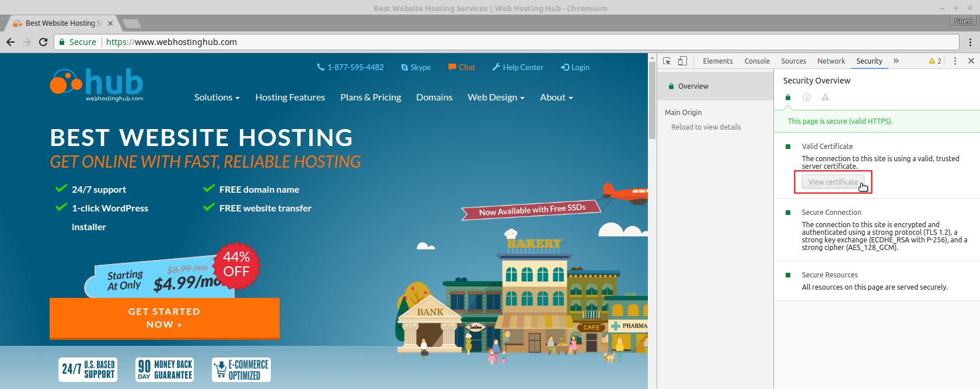This screenshot has height=389, width=980.
Task: Open DevTools three-dot customize menu
Action: 955,61
